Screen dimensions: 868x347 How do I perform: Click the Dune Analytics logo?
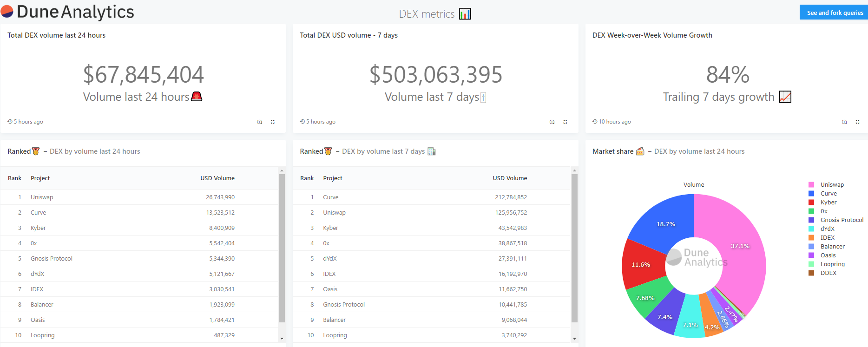(67, 12)
